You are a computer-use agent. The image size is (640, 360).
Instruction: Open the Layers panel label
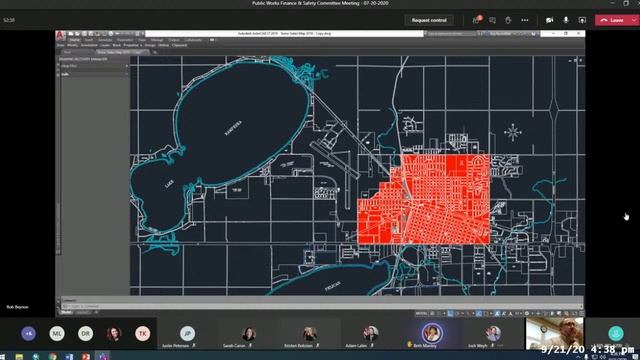point(105,45)
